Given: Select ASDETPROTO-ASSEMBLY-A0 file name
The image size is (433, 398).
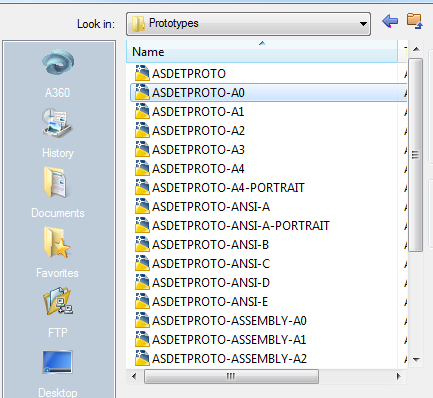Looking at the screenshot, I should pyautogui.click(x=229, y=321).
